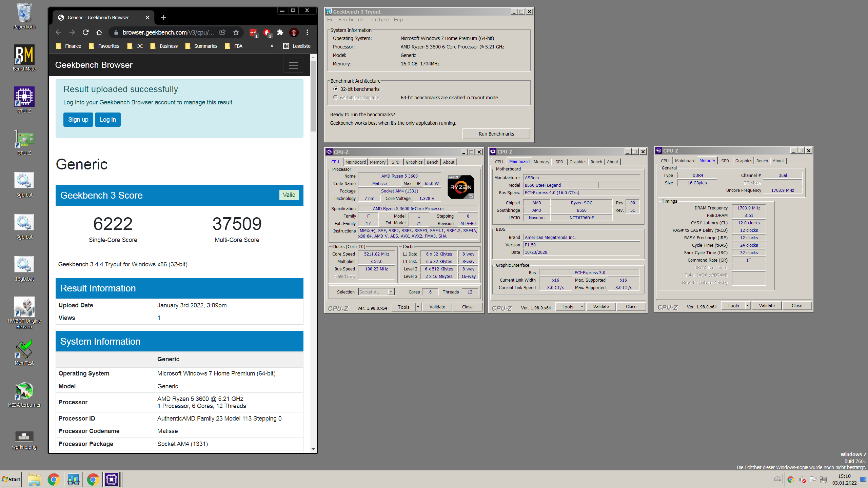Open the Start menu

point(11,480)
